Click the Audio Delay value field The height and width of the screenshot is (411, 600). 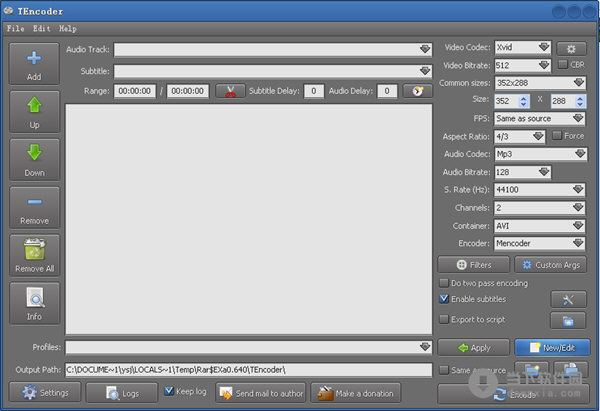pos(387,91)
